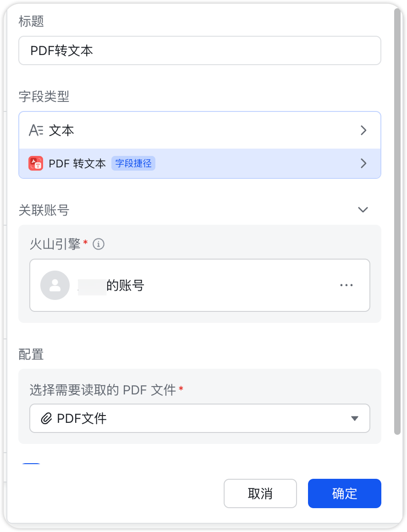
Task: Click the info icon next to 火山引擎
Action: tap(99, 244)
